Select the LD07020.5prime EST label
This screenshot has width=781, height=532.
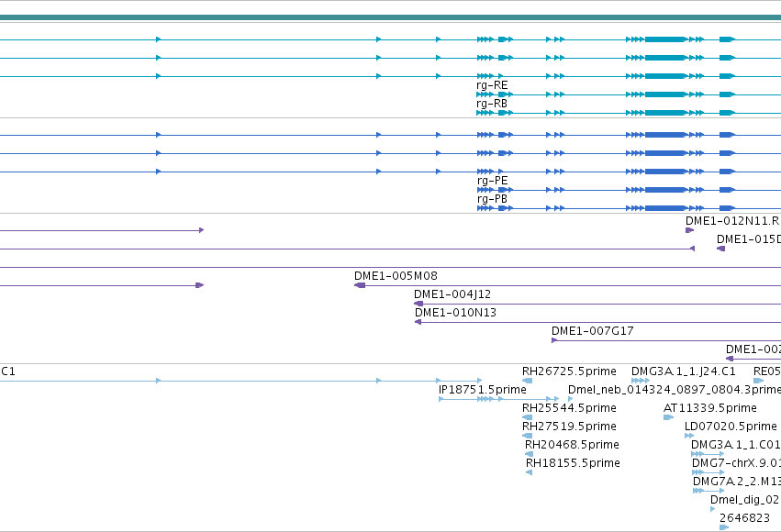(731, 427)
